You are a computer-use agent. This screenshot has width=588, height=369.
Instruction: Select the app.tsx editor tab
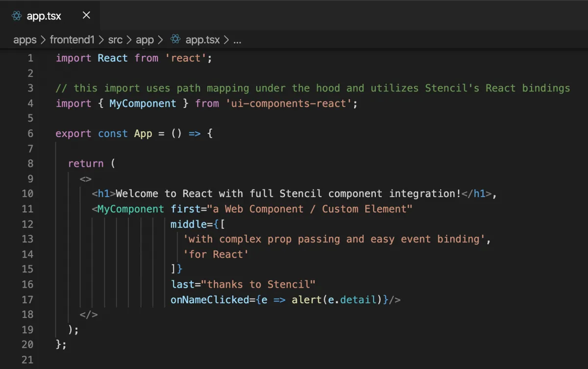(51, 16)
